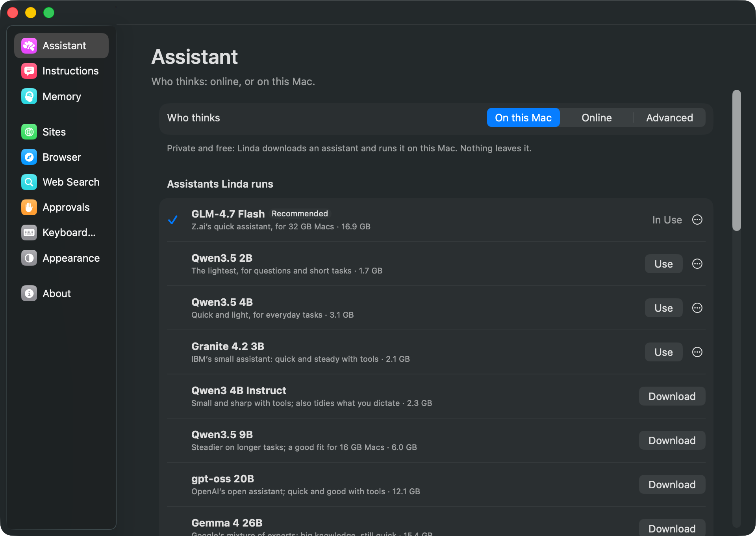Image resolution: width=756 pixels, height=536 pixels.
Task: Click the Assistants Linda runs heading
Action: pyautogui.click(x=220, y=184)
